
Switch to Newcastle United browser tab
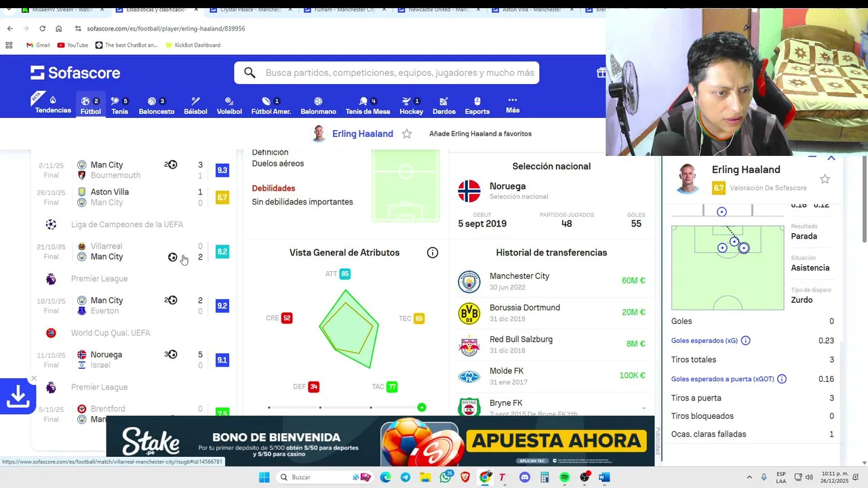click(439, 9)
